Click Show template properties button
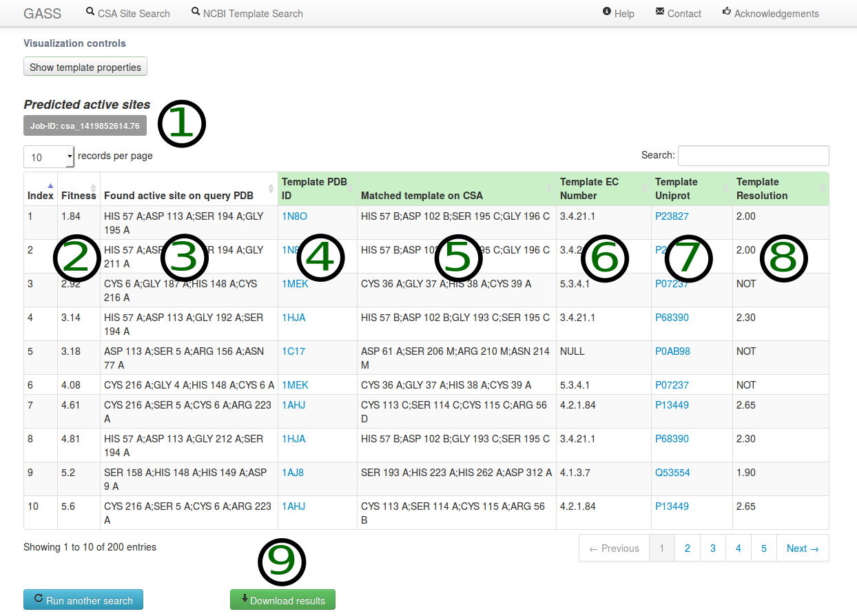The image size is (857, 616). (x=85, y=68)
